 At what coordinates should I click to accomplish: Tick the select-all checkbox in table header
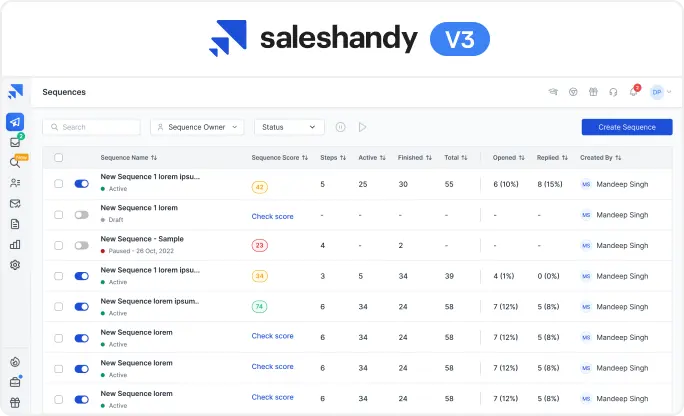pyautogui.click(x=58, y=158)
